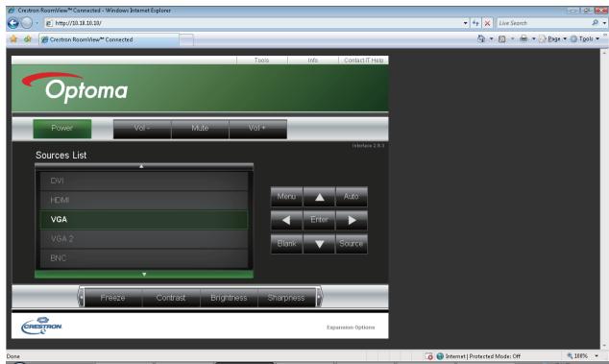Select the Crestron RoomView Connected browser tab
The image size is (609, 364).
pos(109,39)
